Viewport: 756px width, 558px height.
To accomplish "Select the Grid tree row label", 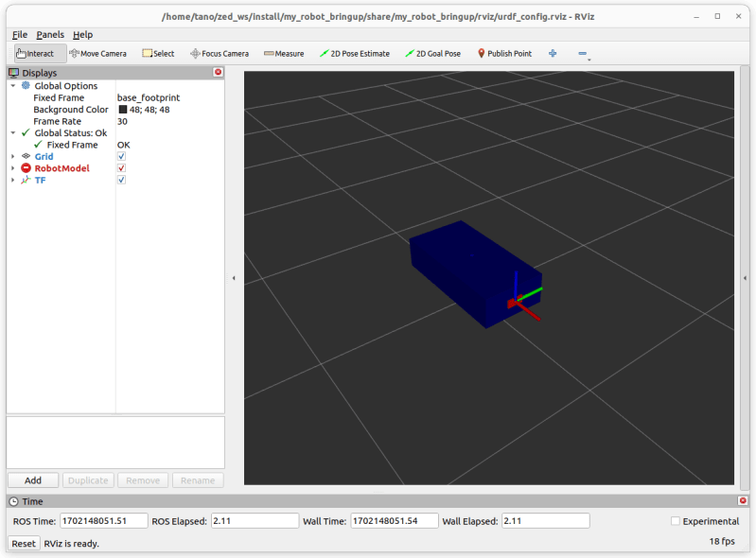I will [x=44, y=156].
